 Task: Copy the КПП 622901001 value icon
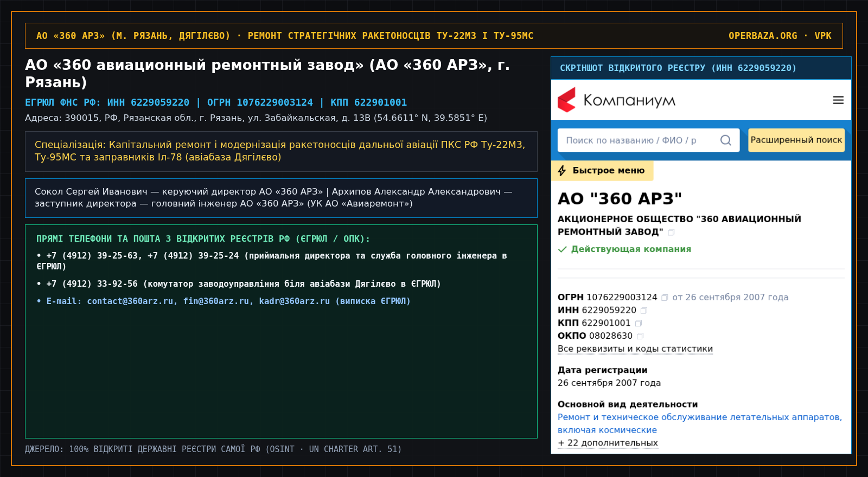coord(639,324)
